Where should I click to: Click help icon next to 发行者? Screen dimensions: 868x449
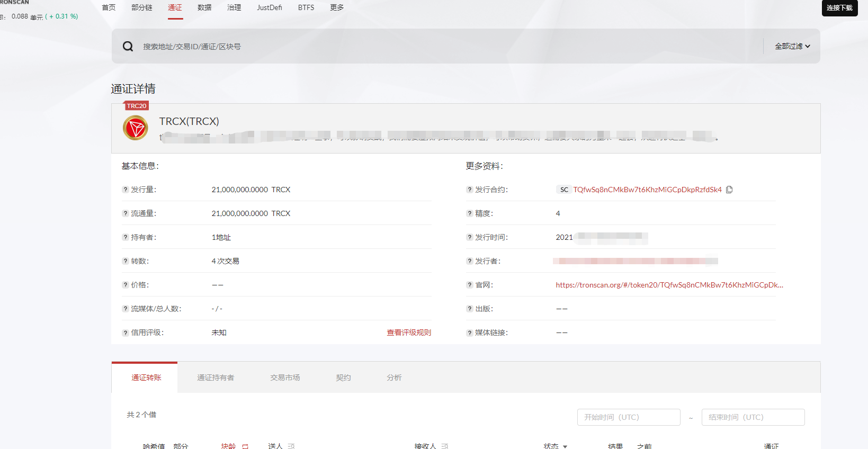pyautogui.click(x=470, y=261)
